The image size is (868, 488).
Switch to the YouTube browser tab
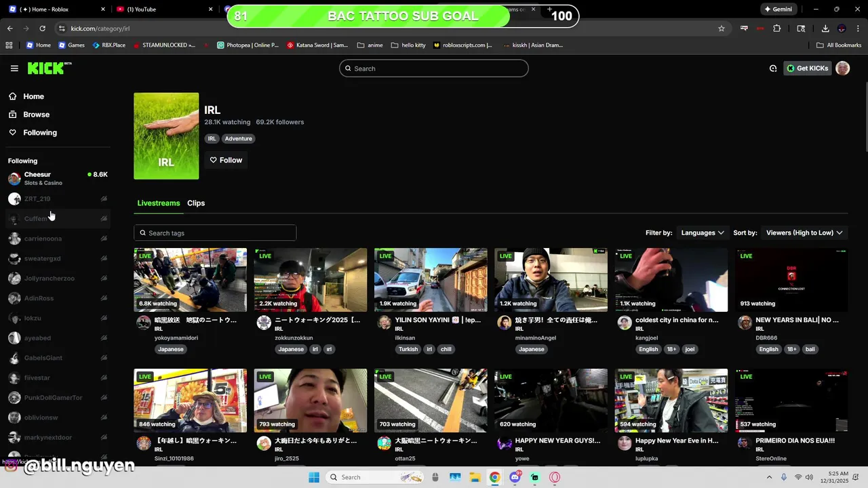pyautogui.click(x=163, y=9)
